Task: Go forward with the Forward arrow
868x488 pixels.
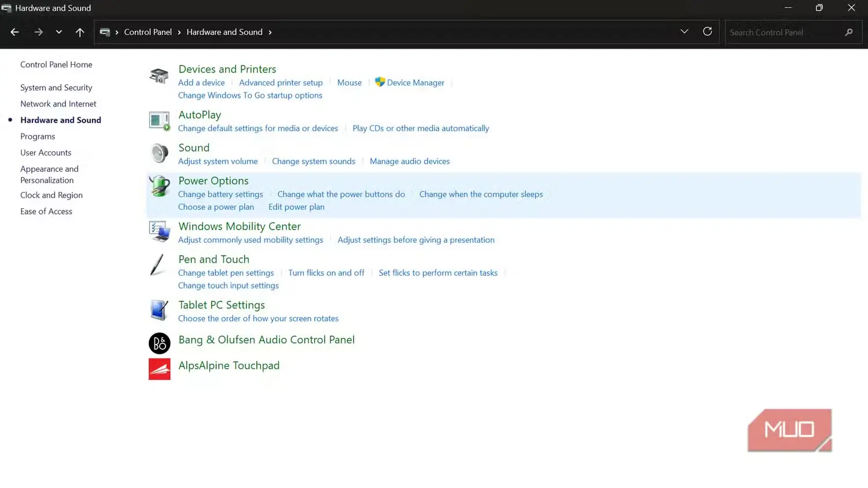Action: click(38, 32)
